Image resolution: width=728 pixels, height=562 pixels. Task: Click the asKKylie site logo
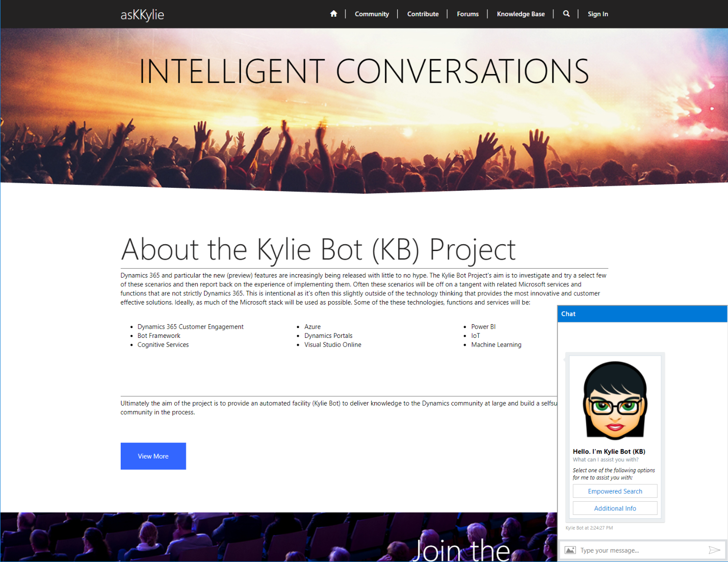(x=142, y=15)
